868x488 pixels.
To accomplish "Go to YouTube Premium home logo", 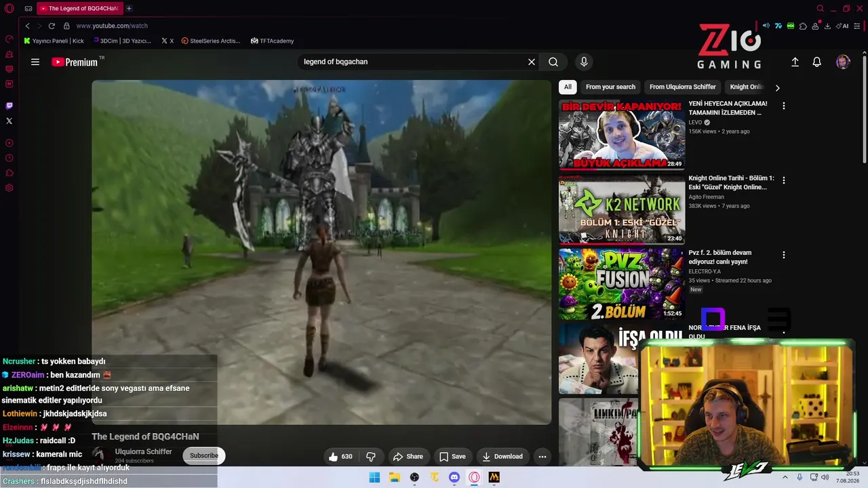I will 75,62.
